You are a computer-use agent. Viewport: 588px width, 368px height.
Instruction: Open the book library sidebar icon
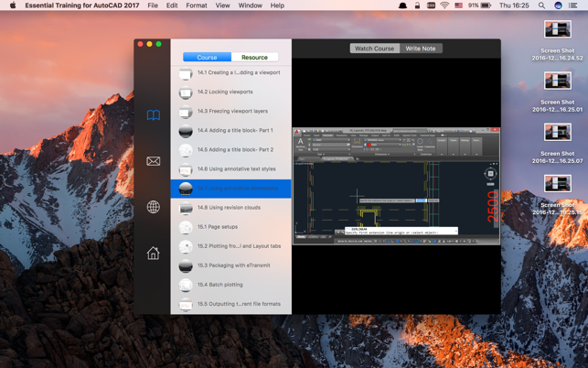point(153,115)
